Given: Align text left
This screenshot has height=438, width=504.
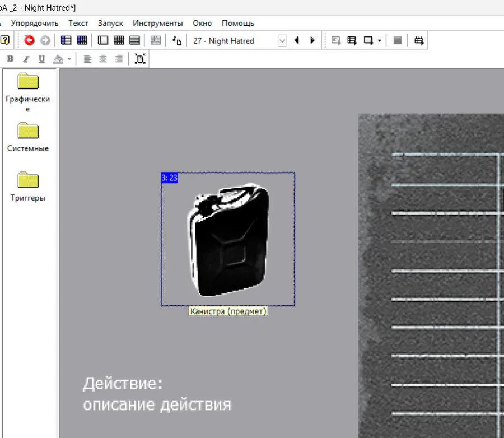Looking at the screenshot, I should coord(87,59).
